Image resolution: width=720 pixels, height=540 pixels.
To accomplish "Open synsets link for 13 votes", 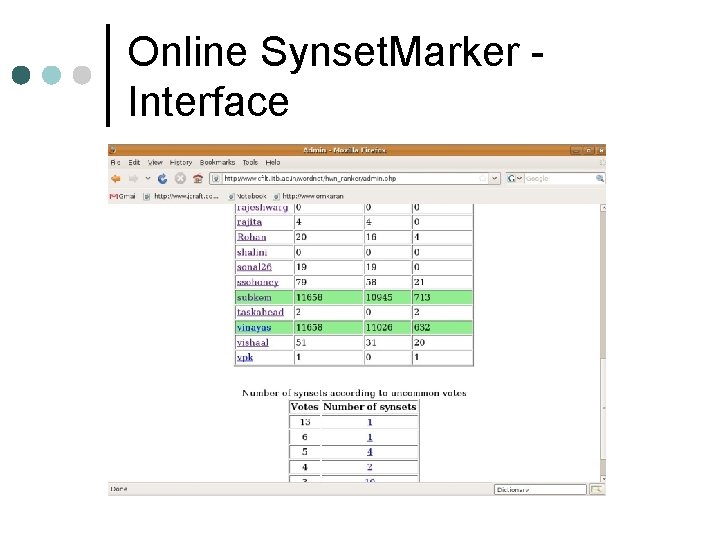I will pos(370,422).
